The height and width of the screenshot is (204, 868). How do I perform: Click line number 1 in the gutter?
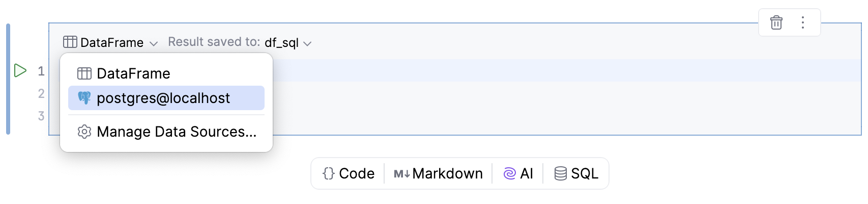41,71
